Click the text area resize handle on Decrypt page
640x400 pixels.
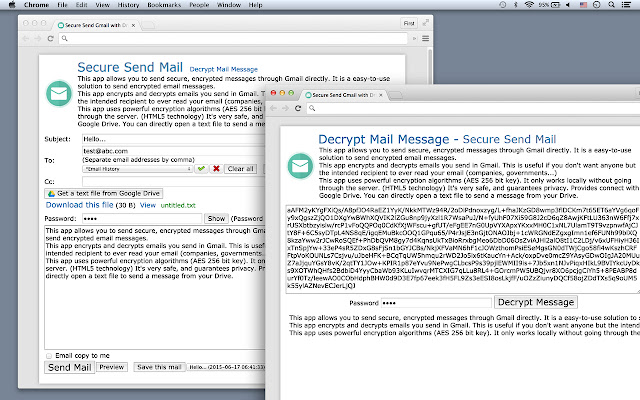coord(638,291)
